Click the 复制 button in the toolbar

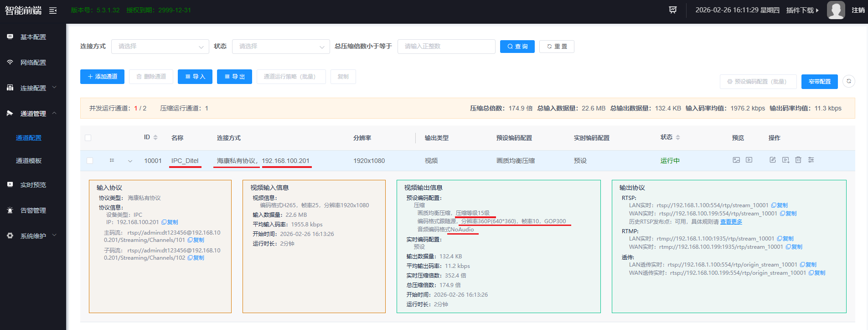pos(343,77)
